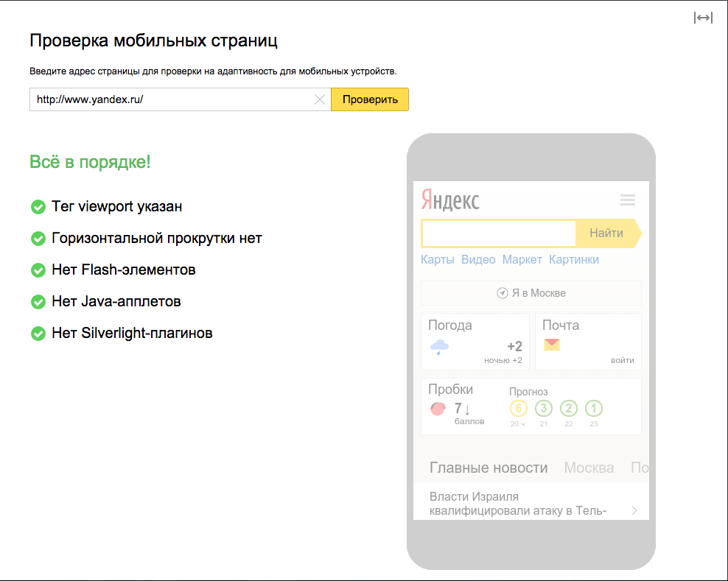This screenshot has height=581, width=728.
Task: Click the checkmark beside Горизонтальной прокрутки нет
Action: point(38,239)
